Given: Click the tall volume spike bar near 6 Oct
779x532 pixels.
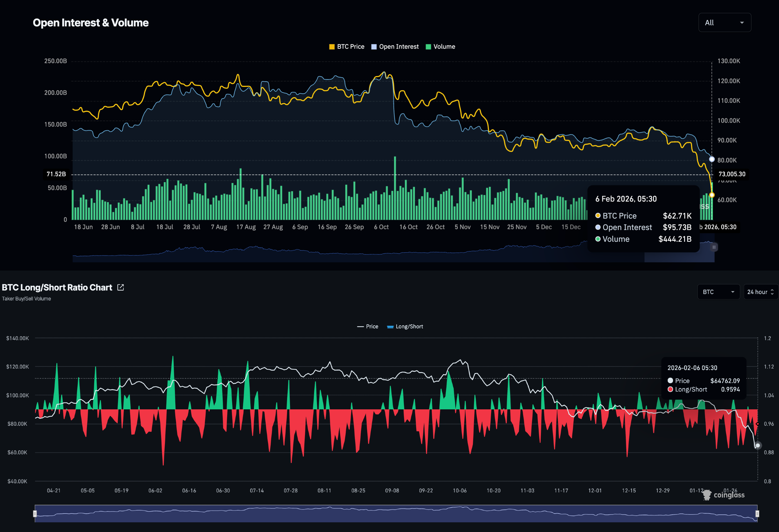Looking at the screenshot, I should (395, 188).
